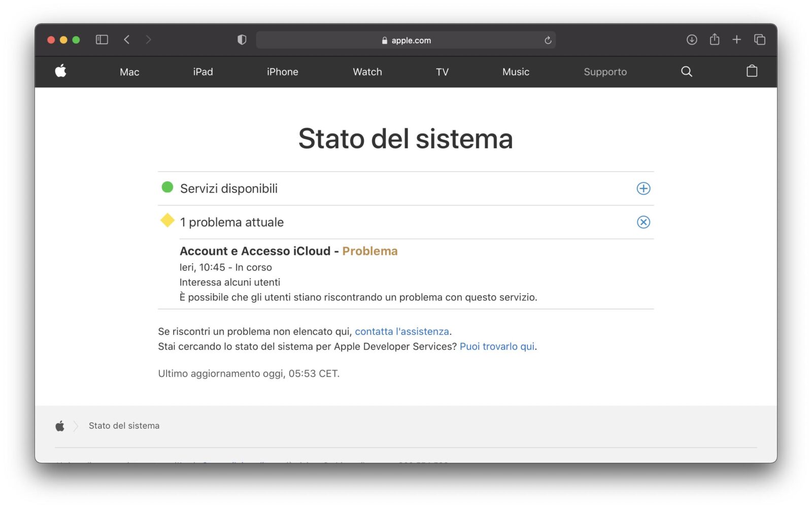
Task: Open the Watch menu item
Action: coord(367,72)
